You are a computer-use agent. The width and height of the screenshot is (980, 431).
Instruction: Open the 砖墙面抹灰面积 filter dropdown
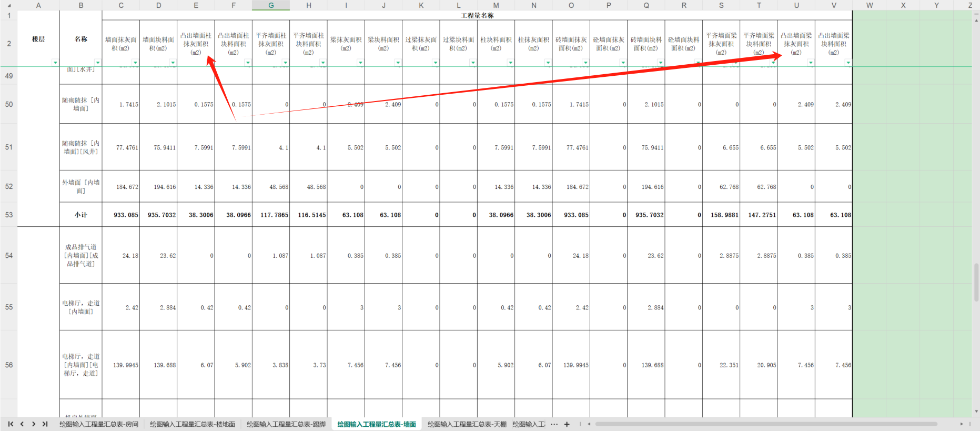click(585, 63)
